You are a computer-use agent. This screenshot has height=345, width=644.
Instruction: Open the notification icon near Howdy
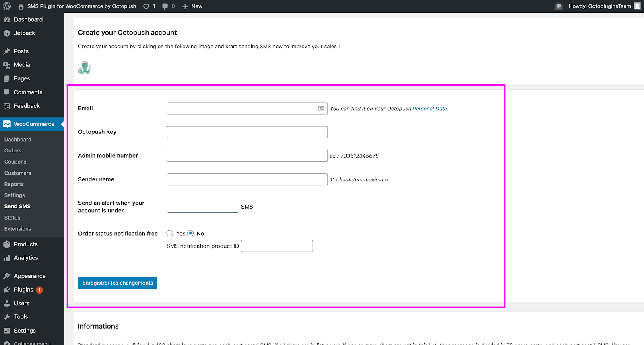pyautogui.click(x=558, y=6)
